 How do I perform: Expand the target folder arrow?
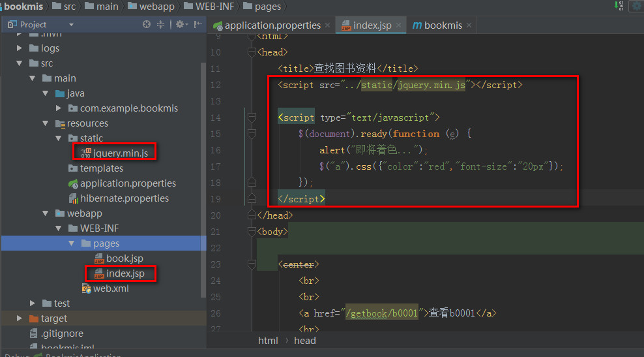(20, 318)
